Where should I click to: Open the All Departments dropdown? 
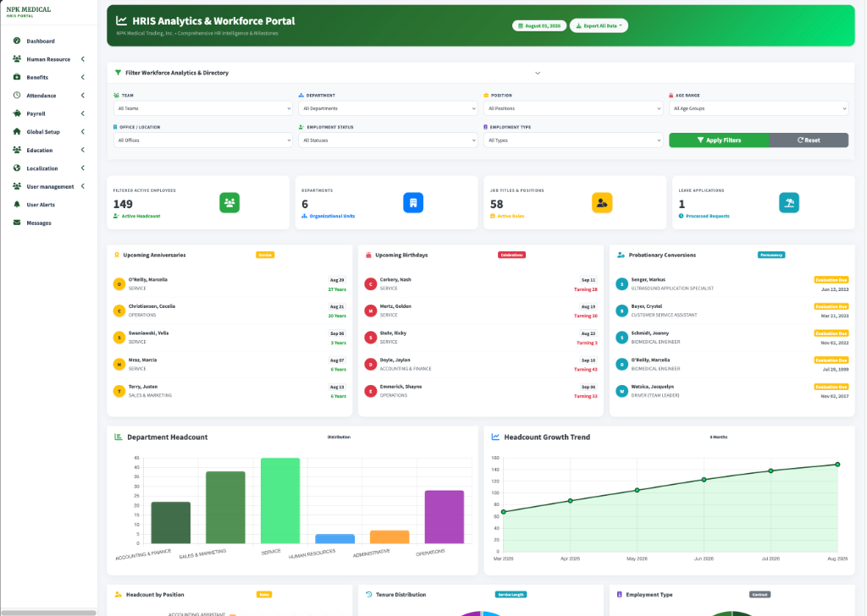point(388,108)
